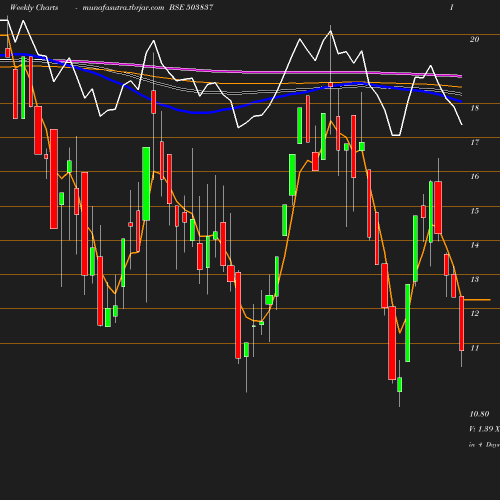Click the last price value 10.80
The height and width of the screenshot is (500, 500).
479,414
